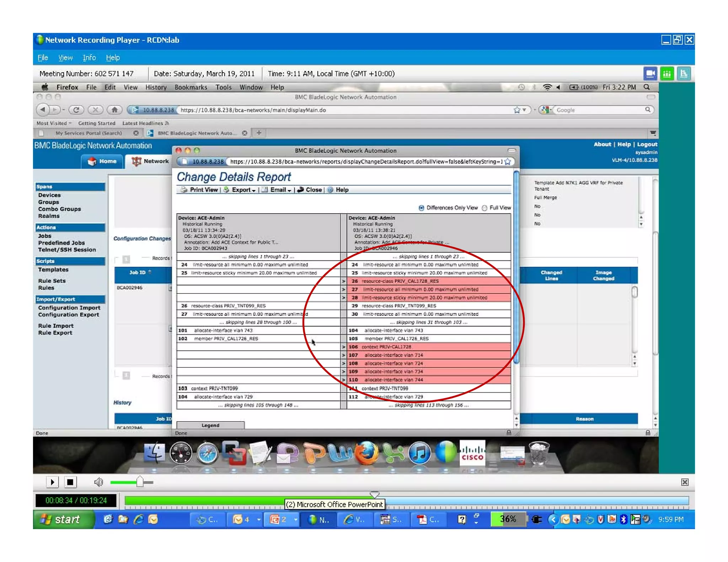Screen dimensions: 728x562
Task: Open the Email dropdown in the report toolbar
Action: point(277,190)
